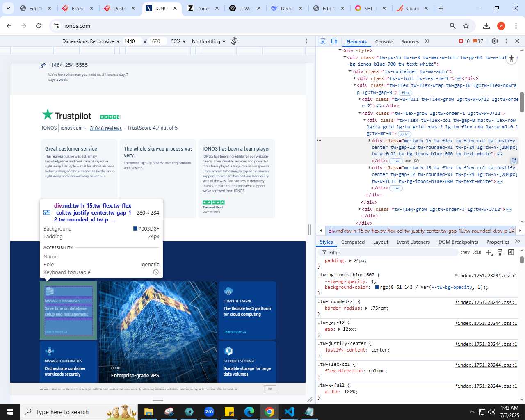
Task: Open the Chrome profile avatar
Action: point(501,26)
